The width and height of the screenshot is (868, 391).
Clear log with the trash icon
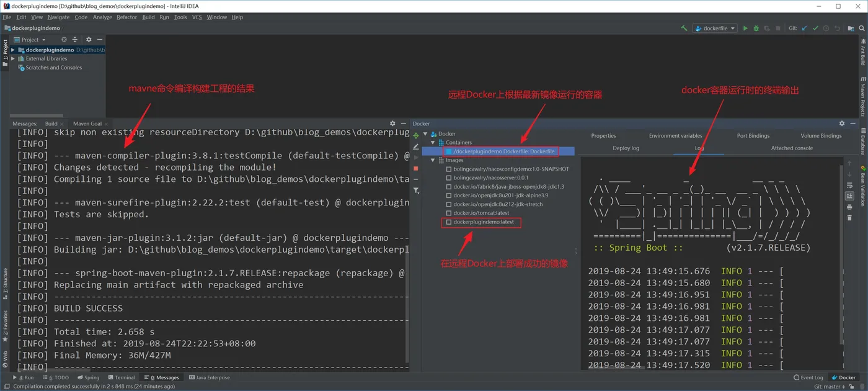(849, 218)
